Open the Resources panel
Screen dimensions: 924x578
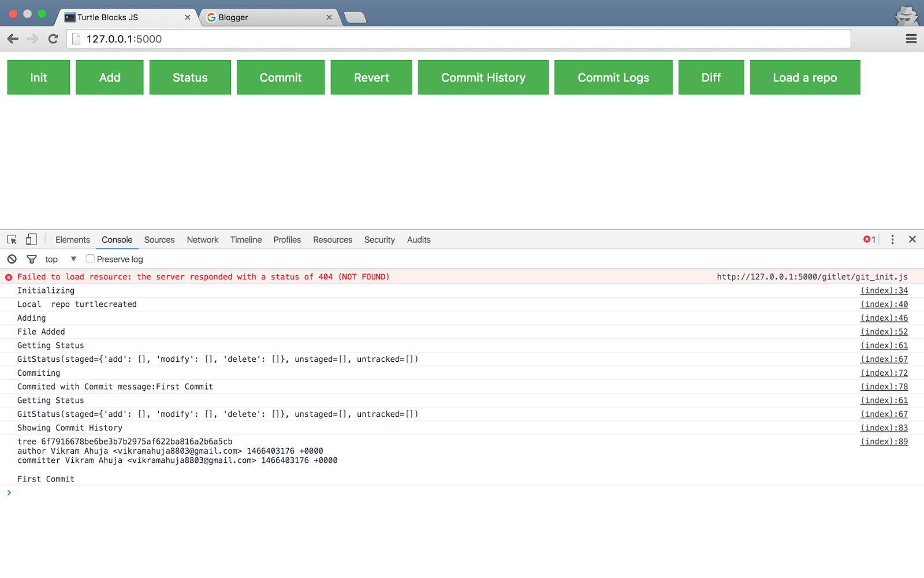click(333, 240)
